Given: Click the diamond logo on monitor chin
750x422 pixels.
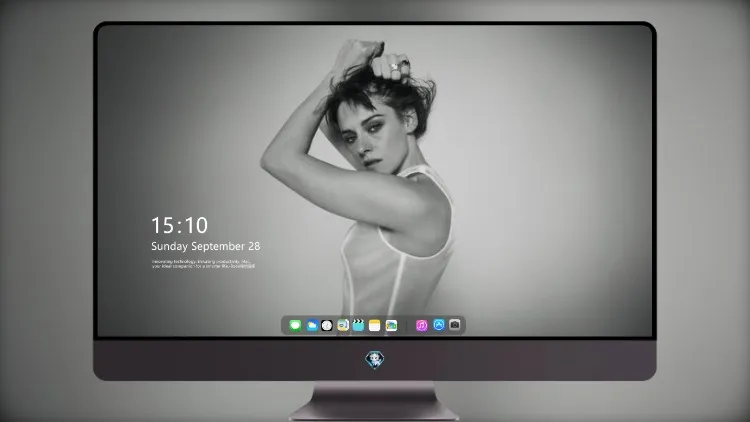Looking at the screenshot, I should pos(375,359).
